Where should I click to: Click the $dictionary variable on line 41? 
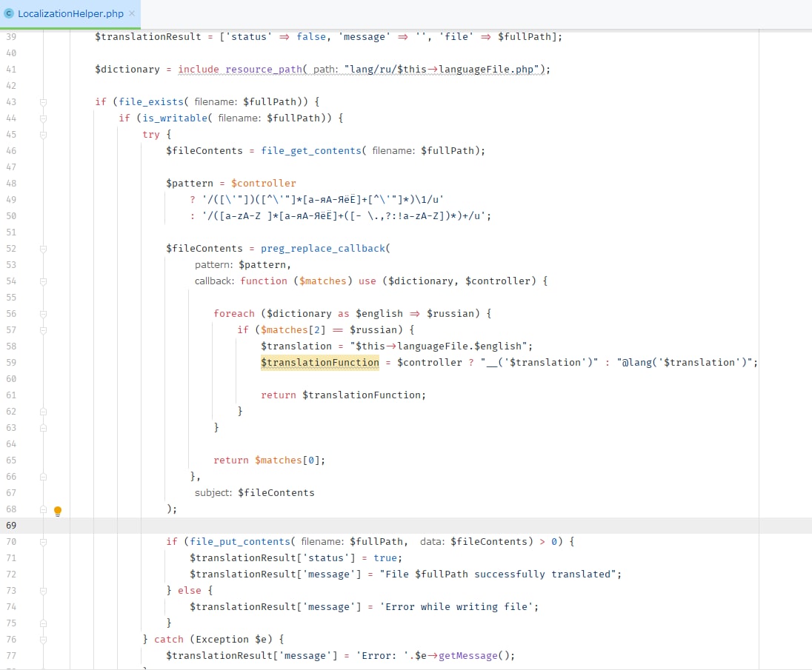tap(127, 70)
